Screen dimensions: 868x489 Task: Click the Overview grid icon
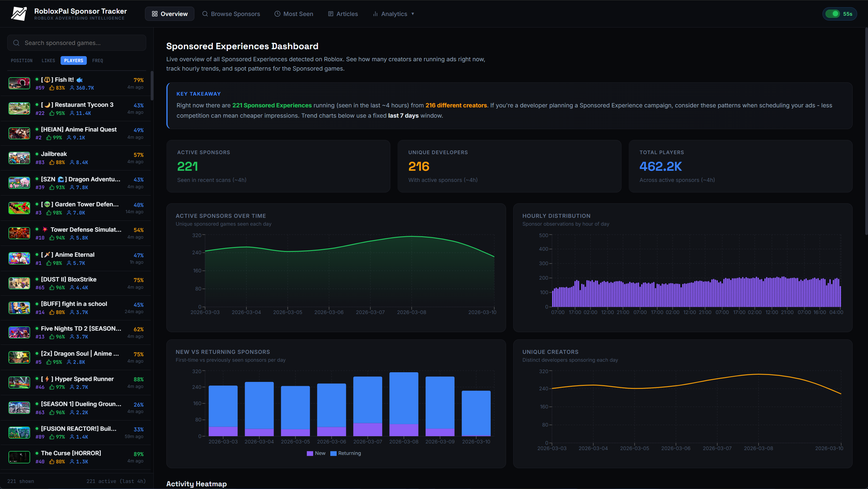(x=155, y=14)
